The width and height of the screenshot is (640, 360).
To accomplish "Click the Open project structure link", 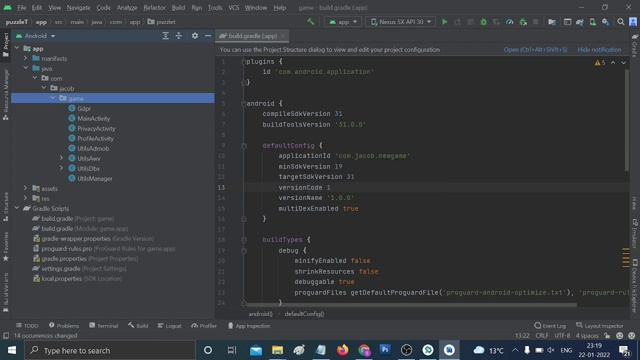I will pyautogui.click(x=535, y=50).
